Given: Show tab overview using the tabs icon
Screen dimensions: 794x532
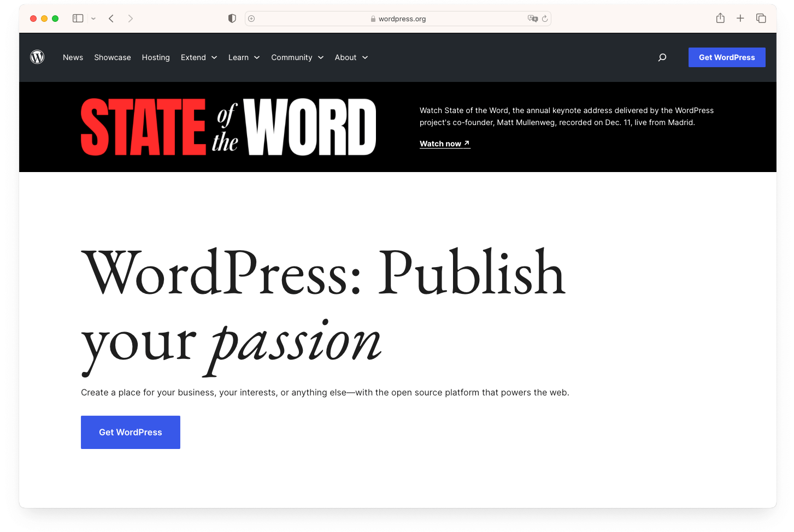Looking at the screenshot, I should (x=761, y=18).
